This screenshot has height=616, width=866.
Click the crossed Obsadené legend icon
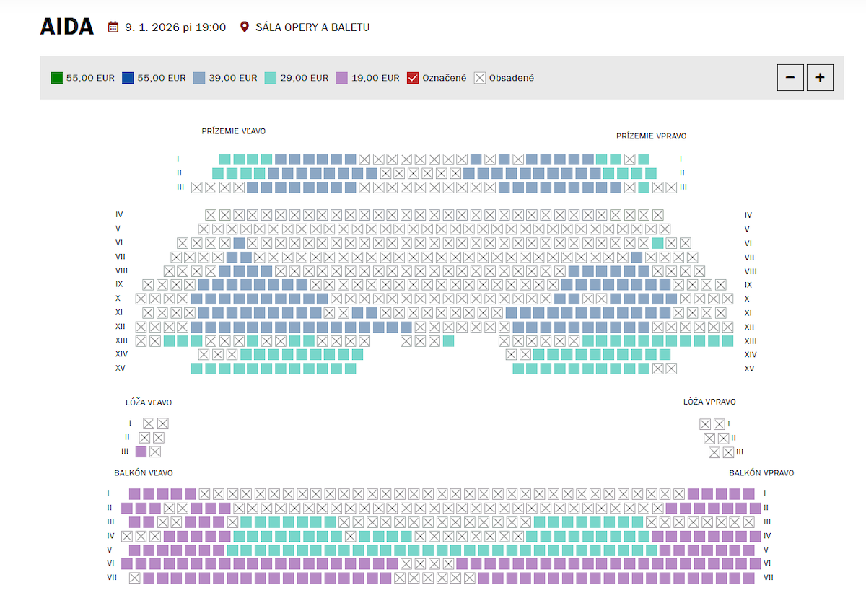click(480, 78)
